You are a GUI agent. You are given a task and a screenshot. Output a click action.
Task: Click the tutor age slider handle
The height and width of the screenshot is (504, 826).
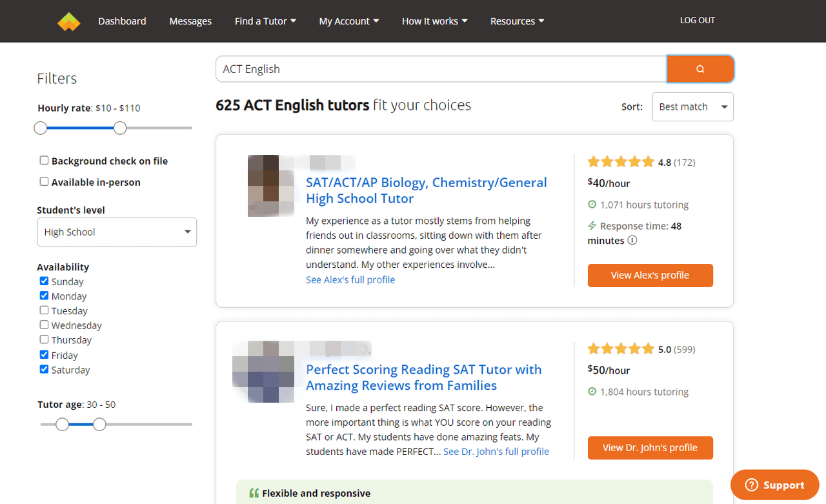click(x=99, y=424)
